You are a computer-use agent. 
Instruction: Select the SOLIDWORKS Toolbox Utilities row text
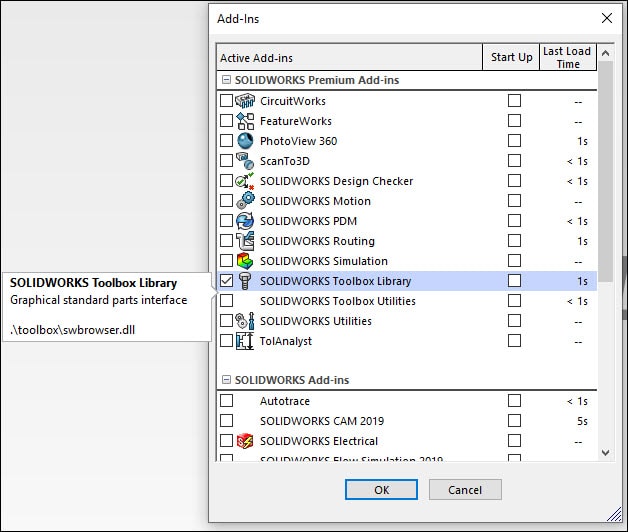[338, 301]
